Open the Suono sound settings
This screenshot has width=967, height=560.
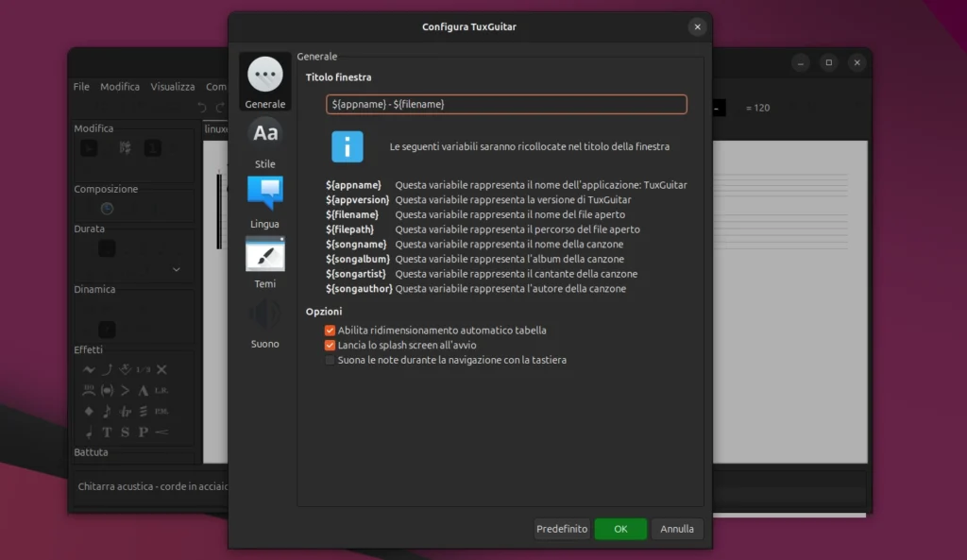click(x=264, y=322)
